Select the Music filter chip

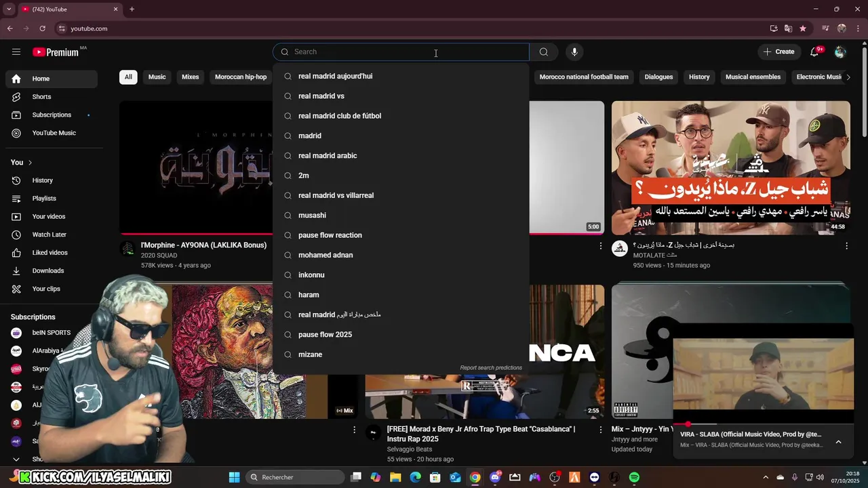tap(157, 77)
